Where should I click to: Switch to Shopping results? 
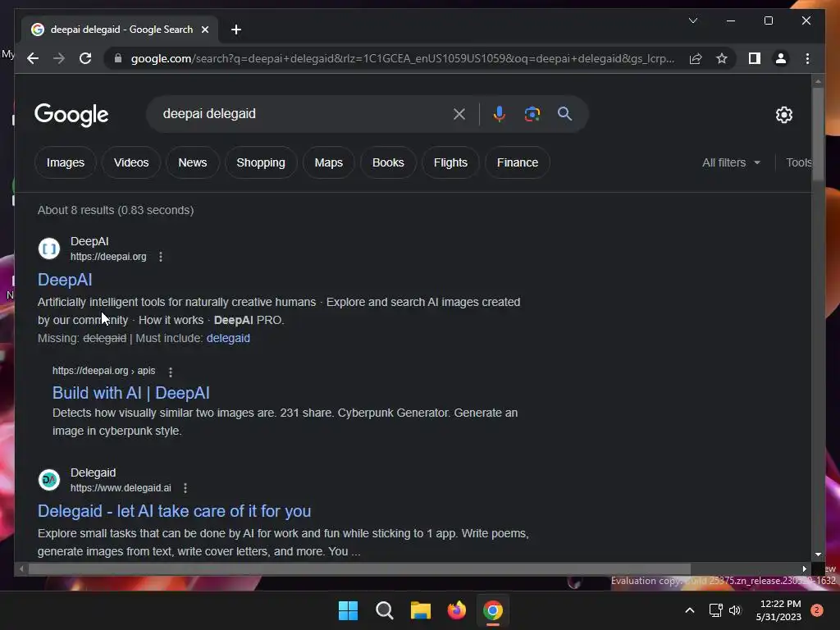coord(261,162)
